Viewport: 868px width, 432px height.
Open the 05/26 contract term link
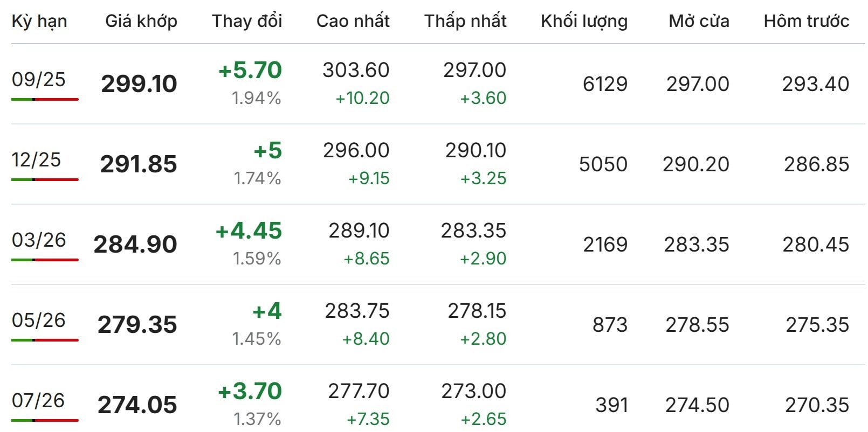point(38,320)
